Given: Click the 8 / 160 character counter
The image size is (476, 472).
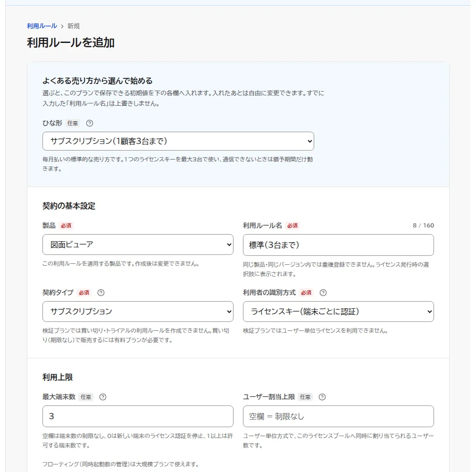Looking at the screenshot, I should coord(423,225).
